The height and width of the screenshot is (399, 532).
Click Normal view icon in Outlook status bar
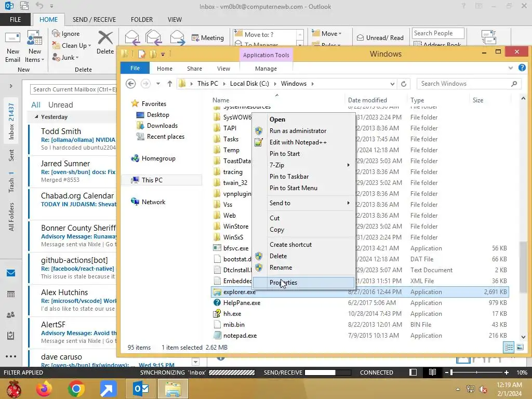[x=413, y=372]
